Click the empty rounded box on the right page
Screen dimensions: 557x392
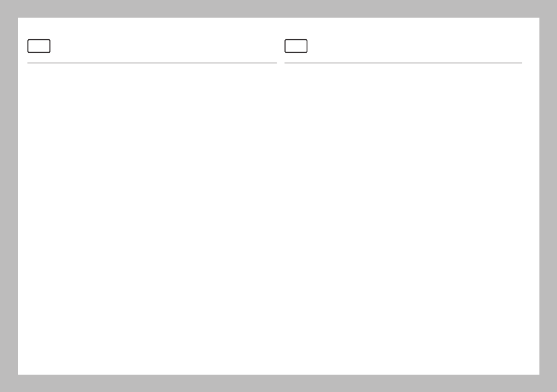296,46
